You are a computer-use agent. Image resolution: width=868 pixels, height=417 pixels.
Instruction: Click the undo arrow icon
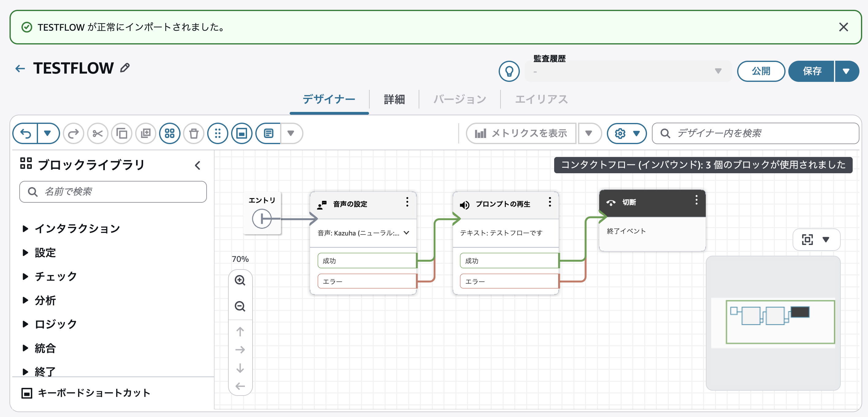pos(26,133)
